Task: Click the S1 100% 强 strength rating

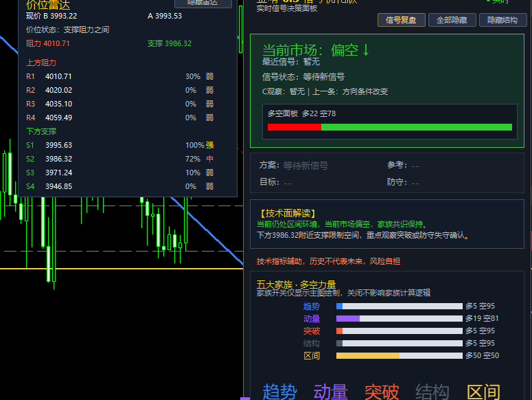Action: pos(200,145)
